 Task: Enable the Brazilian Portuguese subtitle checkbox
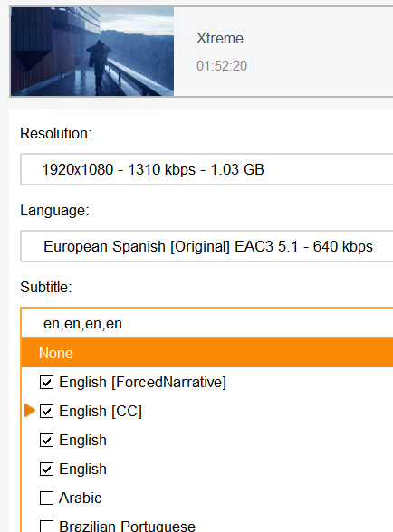click(x=46, y=527)
